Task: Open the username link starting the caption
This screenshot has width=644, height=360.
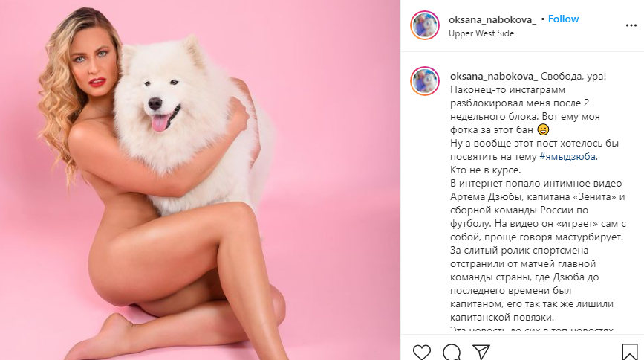Action: click(494, 76)
